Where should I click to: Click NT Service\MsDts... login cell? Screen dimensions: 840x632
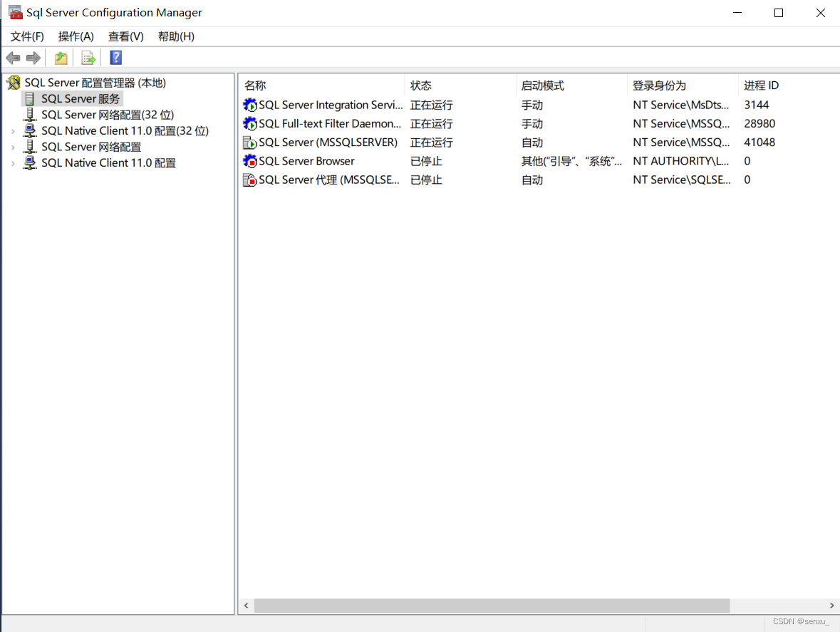(x=680, y=105)
